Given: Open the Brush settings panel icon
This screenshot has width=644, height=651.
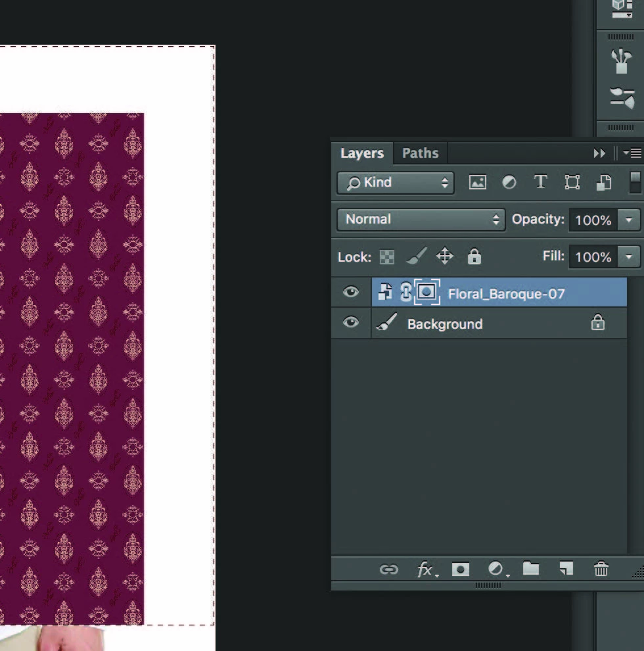Looking at the screenshot, I should (622, 98).
